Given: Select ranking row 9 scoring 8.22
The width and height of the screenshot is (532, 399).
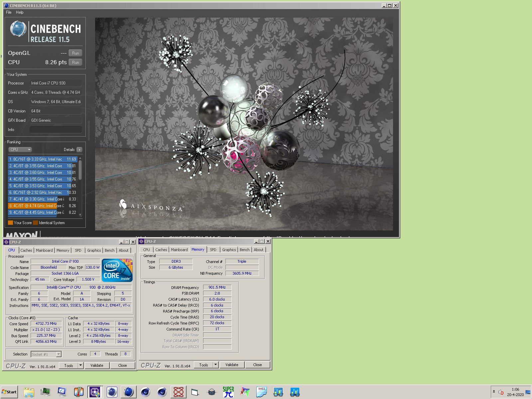Looking at the screenshot, I should [43, 212].
